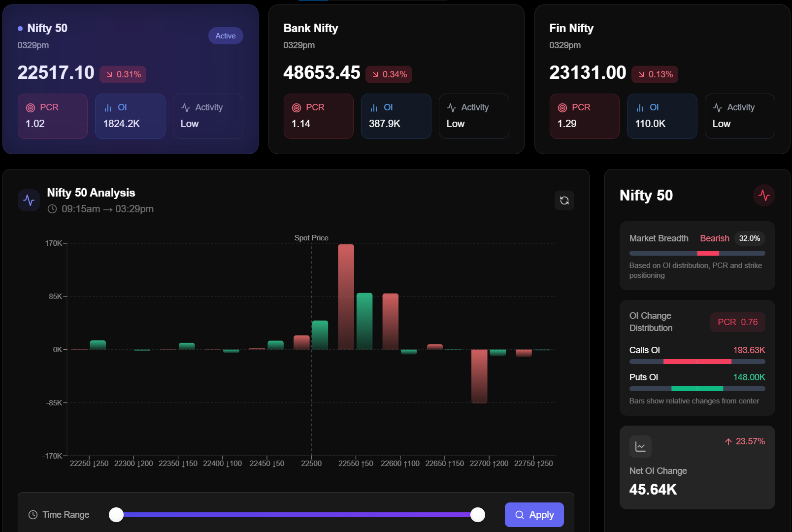The height and width of the screenshot is (532, 792).
Task: Click the Activity pulse icon in Fin Nifty card
Action: pos(718,108)
